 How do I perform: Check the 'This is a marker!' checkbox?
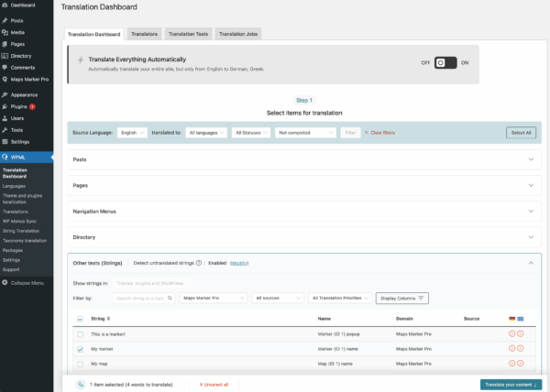(81, 334)
